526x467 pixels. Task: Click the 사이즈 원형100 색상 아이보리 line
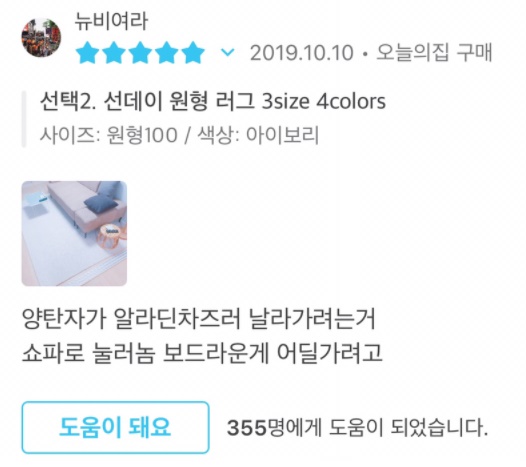click(x=179, y=135)
